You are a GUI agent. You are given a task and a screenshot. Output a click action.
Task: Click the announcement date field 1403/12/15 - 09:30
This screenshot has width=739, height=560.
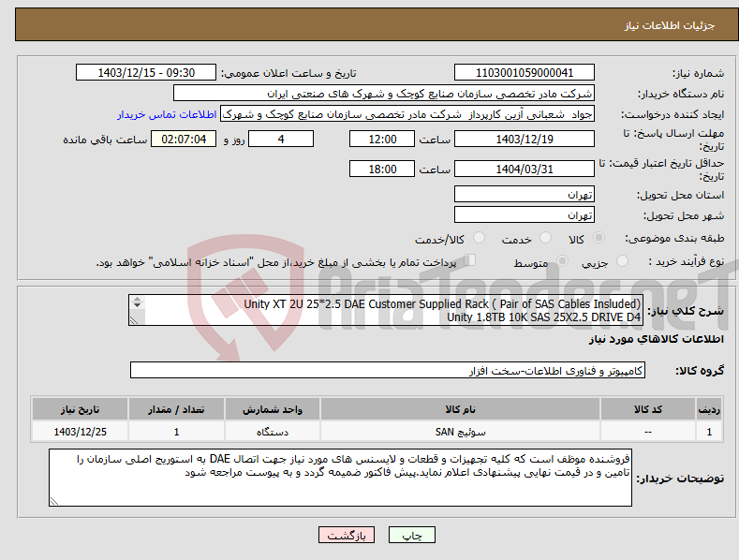(x=145, y=73)
